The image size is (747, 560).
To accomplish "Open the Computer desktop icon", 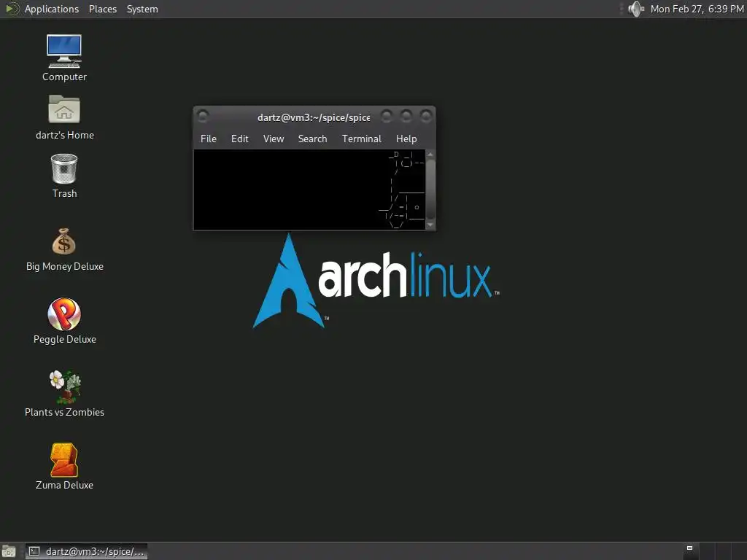I will [x=64, y=52].
